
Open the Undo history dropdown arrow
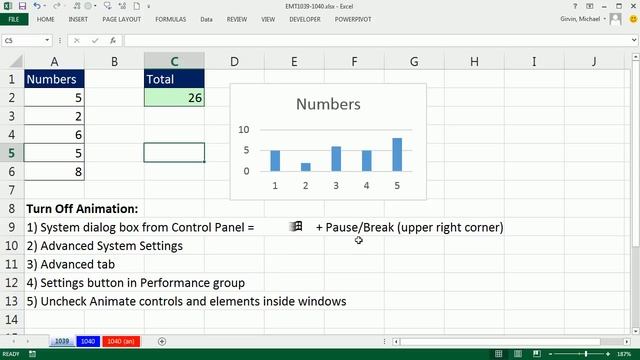point(44,6)
